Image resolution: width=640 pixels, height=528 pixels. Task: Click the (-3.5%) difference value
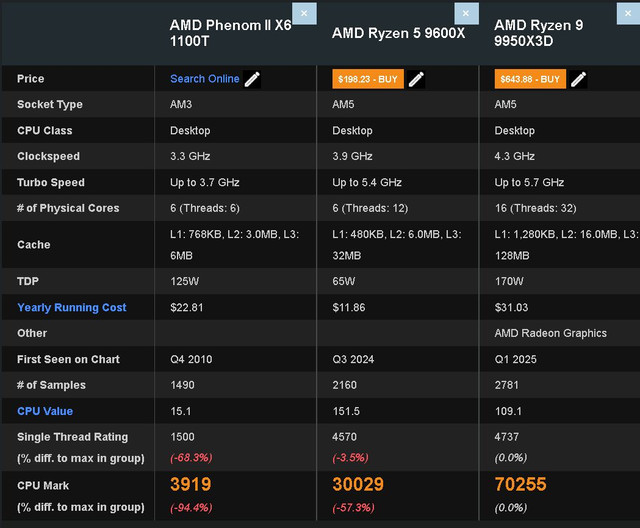350,458
